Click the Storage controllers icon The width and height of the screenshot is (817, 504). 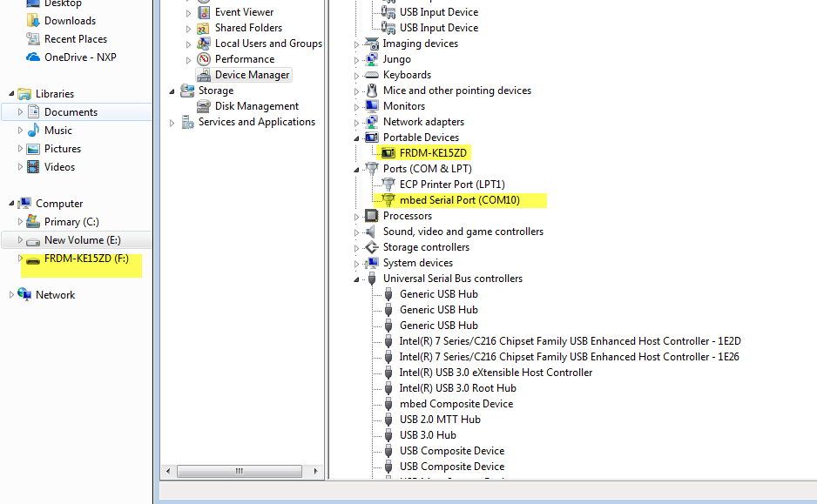coord(372,247)
